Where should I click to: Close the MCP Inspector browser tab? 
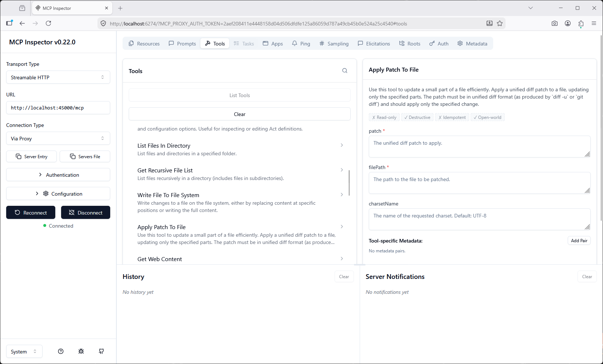tap(107, 8)
